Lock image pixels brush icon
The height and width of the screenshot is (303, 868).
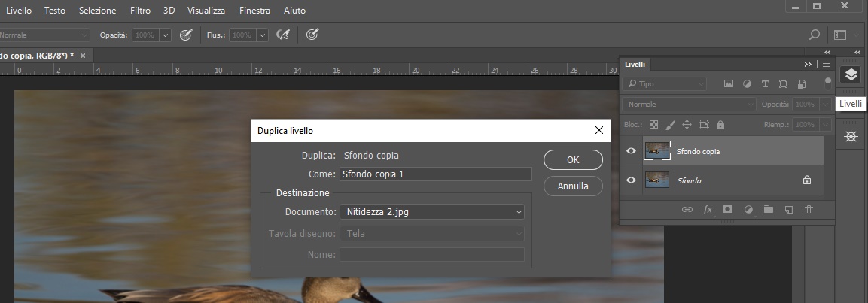[670, 124]
